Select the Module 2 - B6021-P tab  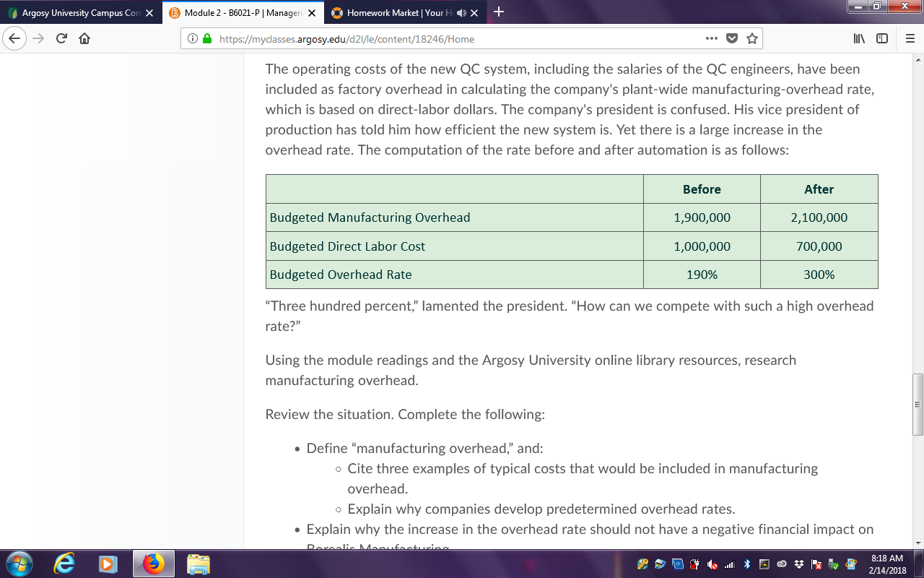pos(242,13)
